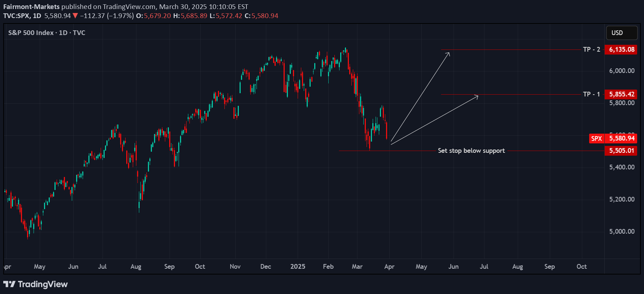Select the 'Set stop below support' annotation
The image size is (644, 294).
pyautogui.click(x=471, y=151)
